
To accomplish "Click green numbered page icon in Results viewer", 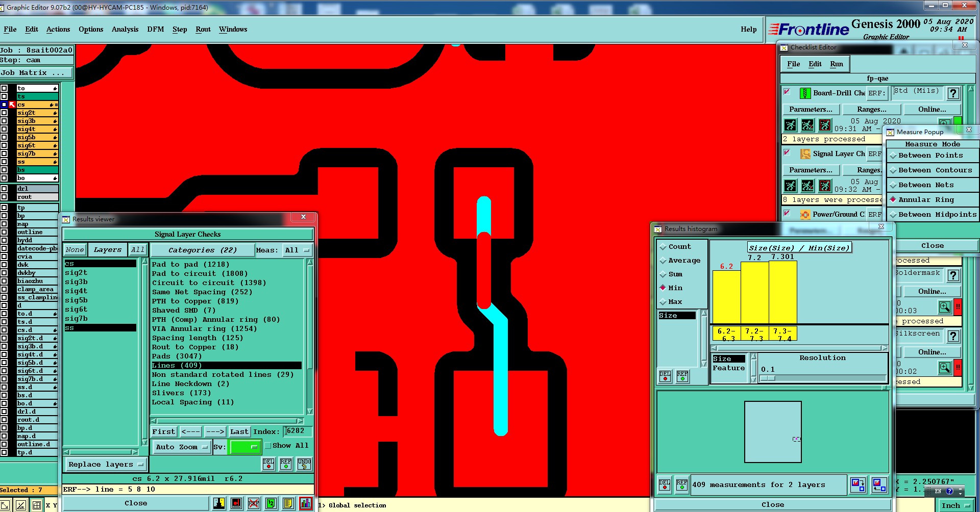I will click(271, 503).
